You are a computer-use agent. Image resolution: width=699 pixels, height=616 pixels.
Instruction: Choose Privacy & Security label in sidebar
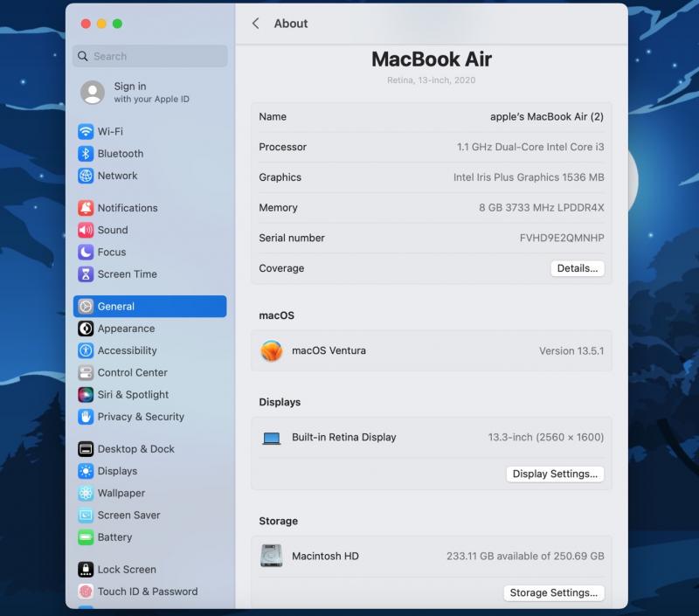point(141,417)
